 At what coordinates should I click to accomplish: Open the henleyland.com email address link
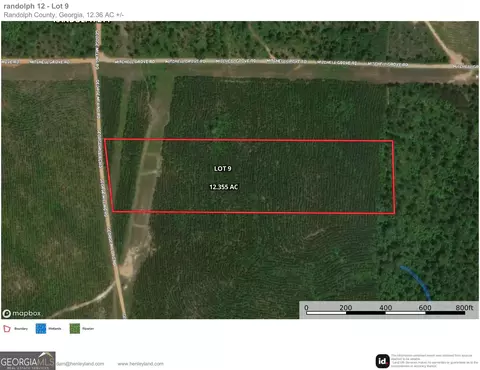tap(80, 364)
